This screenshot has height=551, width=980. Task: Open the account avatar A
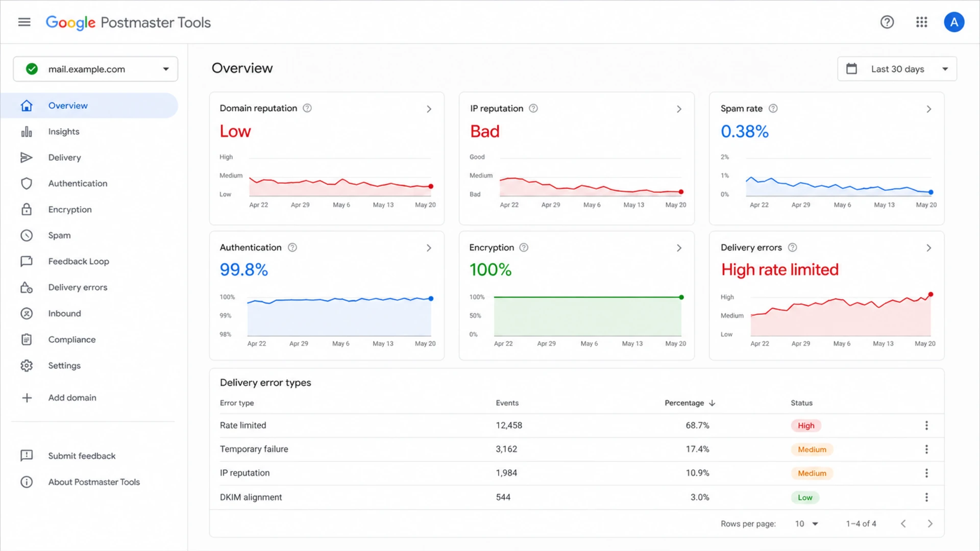click(x=953, y=22)
